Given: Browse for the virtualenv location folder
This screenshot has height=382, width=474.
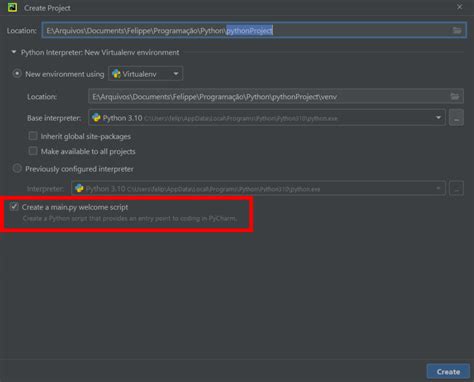Looking at the screenshot, I should (x=455, y=97).
